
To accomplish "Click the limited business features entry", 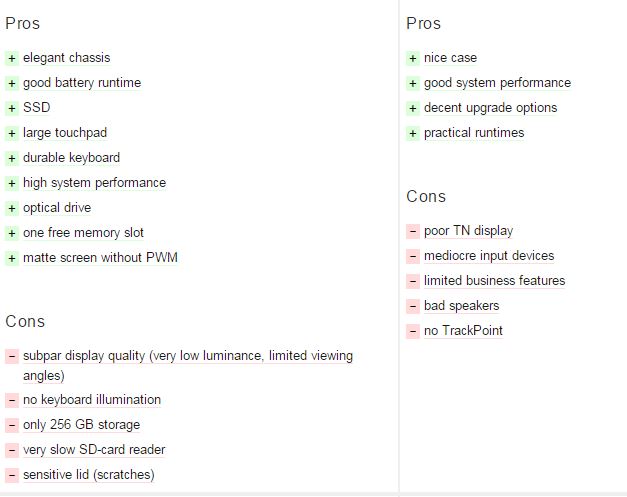I will coord(494,281).
